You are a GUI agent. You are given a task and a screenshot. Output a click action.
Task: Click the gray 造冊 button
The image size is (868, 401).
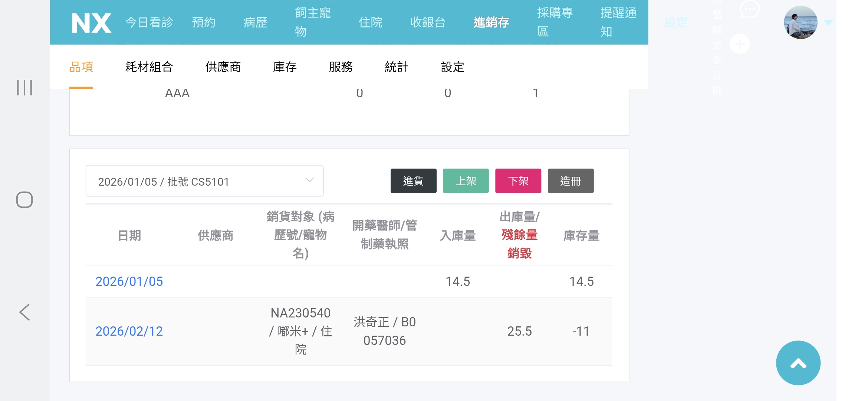click(570, 181)
